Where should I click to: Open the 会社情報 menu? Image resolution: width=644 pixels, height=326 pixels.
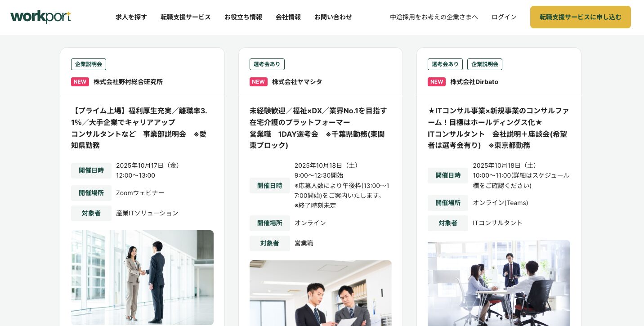coord(288,17)
